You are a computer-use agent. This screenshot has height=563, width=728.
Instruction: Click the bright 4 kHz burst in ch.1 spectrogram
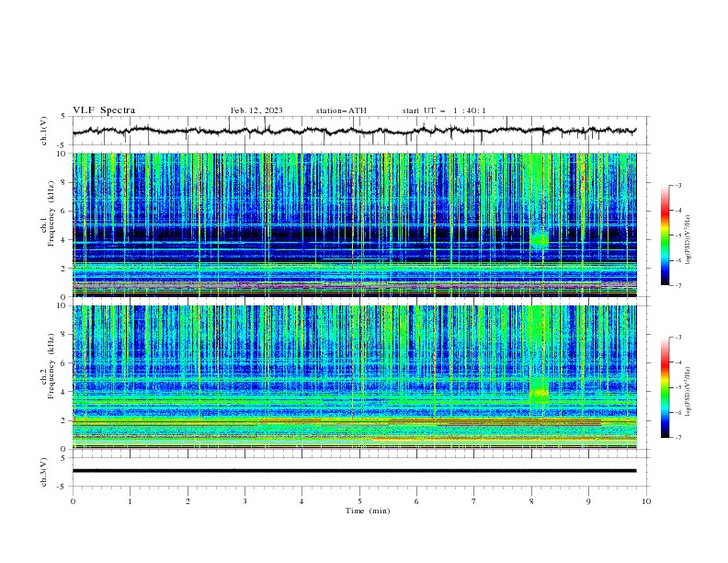[x=539, y=240]
